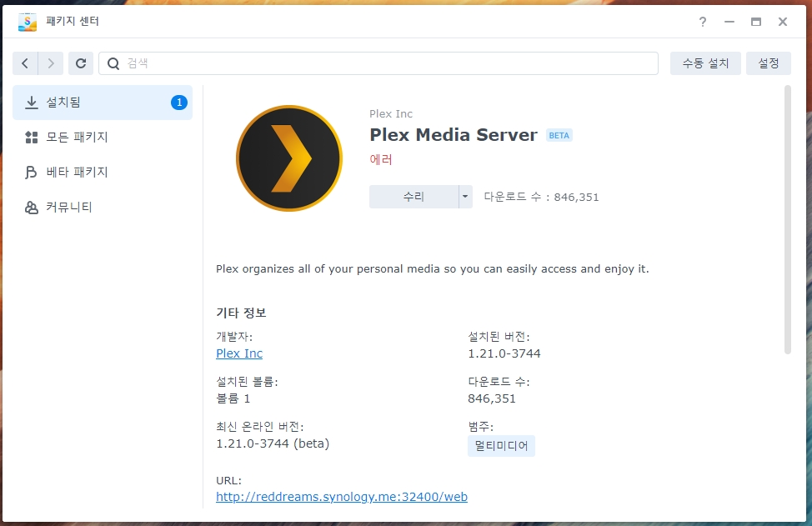Refresh the package list
This screenshot has height=526, width=812.
click(x=81, y=63)
